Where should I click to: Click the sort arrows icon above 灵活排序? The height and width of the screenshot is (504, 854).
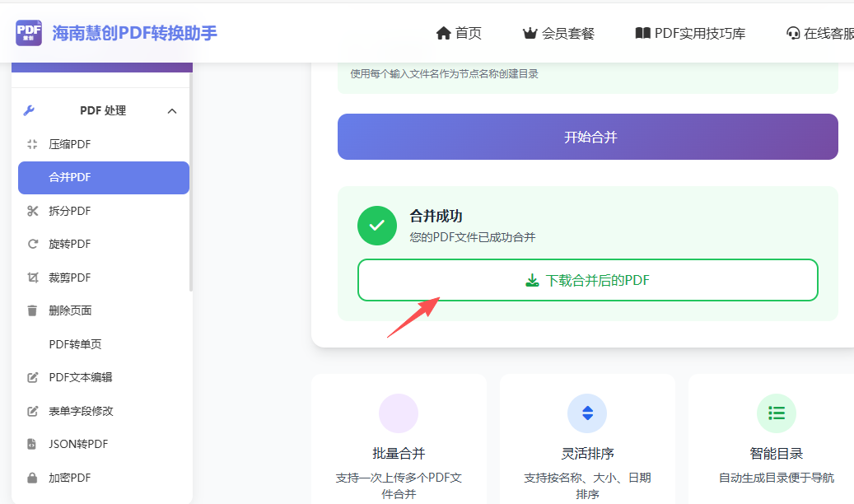(x=587, y=413)
